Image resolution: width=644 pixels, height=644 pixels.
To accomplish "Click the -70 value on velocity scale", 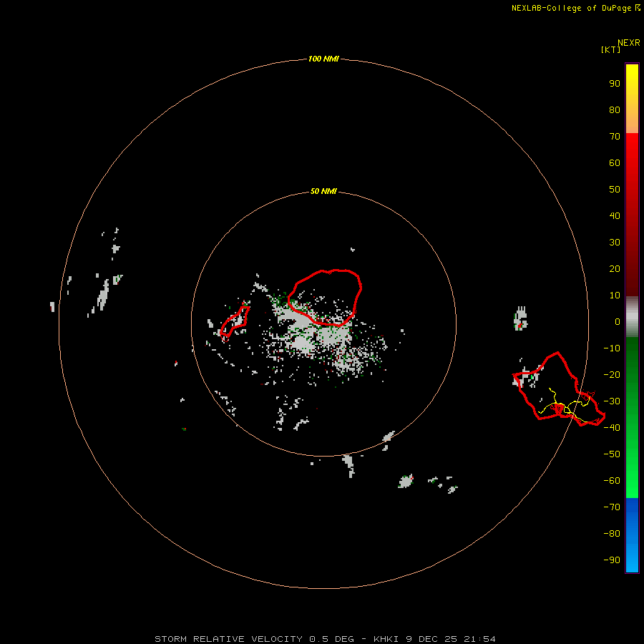I will click(x=612, y=507).
